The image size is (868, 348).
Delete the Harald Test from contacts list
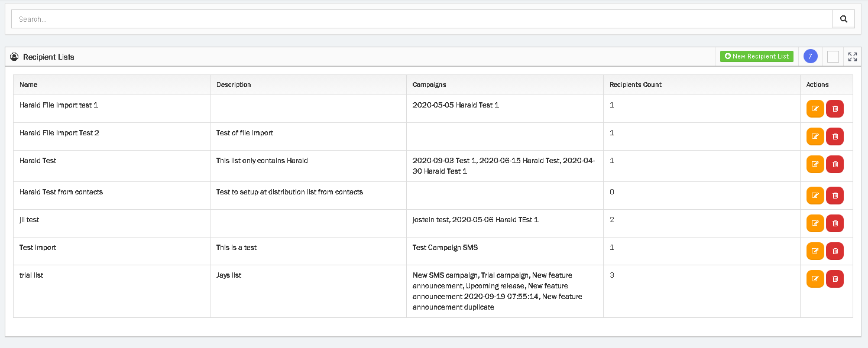[x=835, y=196]
